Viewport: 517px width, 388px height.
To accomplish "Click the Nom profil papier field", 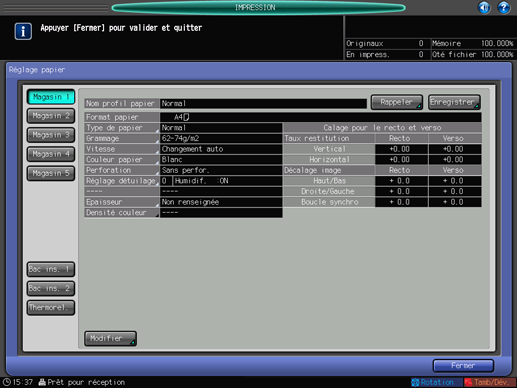I will pyautogui.click(x=263, y=104).
